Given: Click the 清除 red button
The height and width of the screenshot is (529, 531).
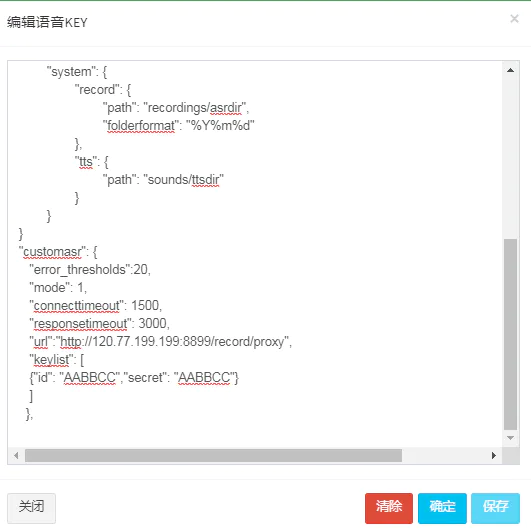Looking at the screenshot, I should [x=389, y=508].
